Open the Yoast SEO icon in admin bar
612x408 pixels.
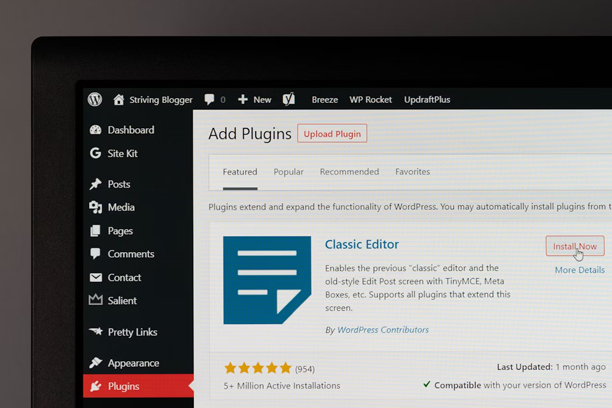pos(289,99)
